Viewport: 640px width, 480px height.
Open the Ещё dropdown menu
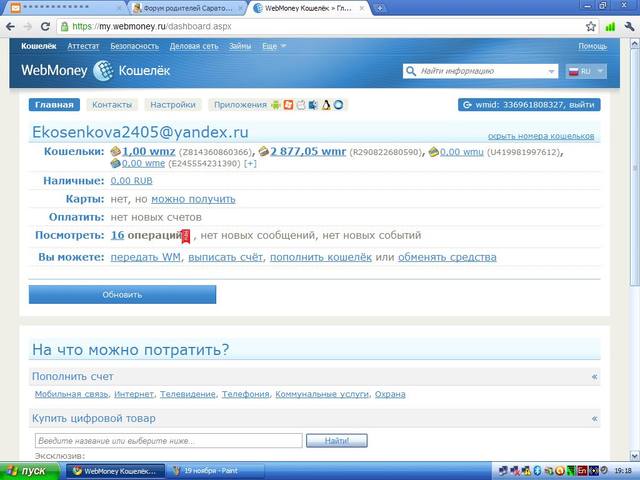pyautogui.click(x=274, y=46)
